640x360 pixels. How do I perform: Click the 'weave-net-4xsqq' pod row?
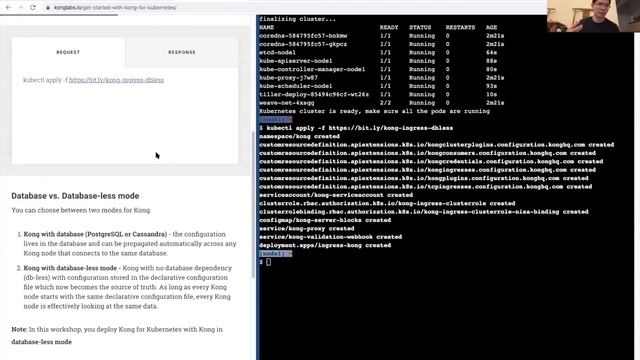click(x=381, y=103)
